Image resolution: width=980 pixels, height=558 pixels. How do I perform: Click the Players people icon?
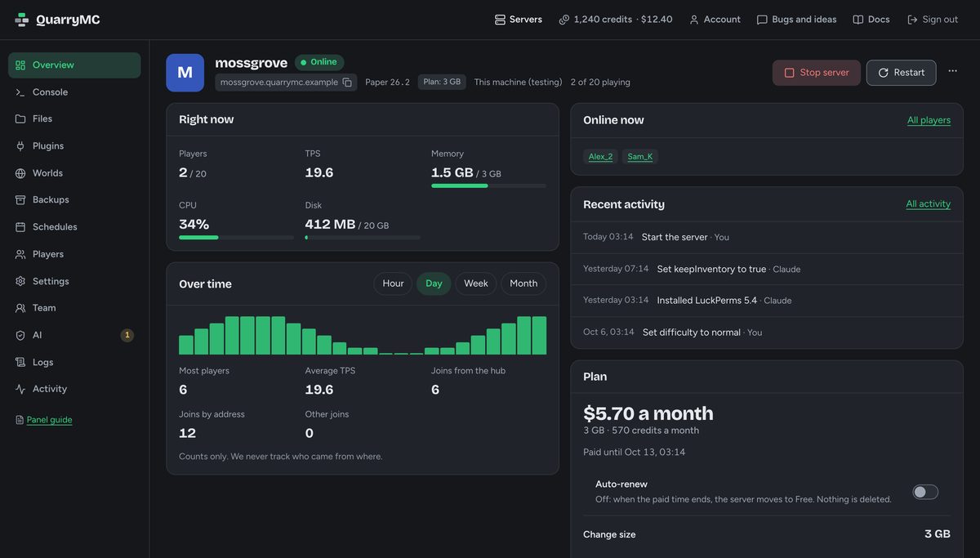[x=20, y=254]
